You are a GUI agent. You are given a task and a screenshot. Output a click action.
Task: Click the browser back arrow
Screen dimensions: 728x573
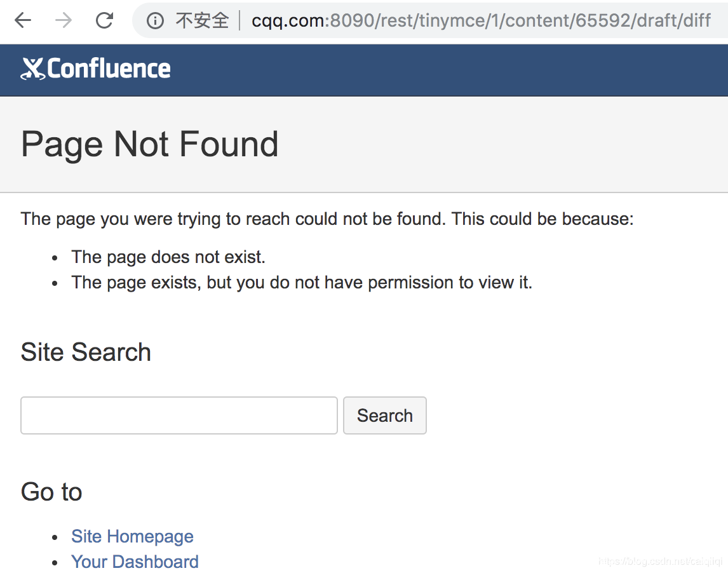[x=23, y=21]
